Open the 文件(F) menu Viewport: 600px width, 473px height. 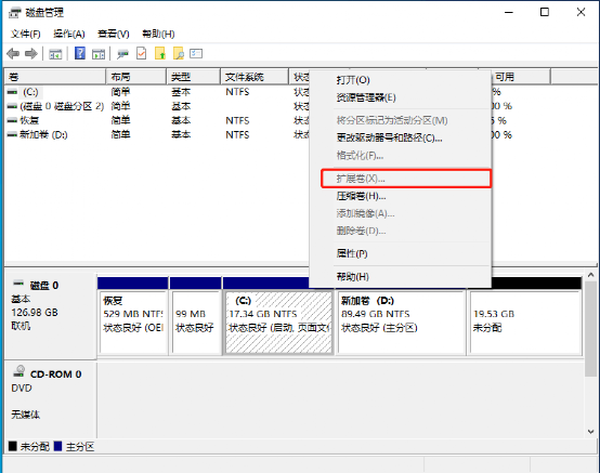click(26, 34)
